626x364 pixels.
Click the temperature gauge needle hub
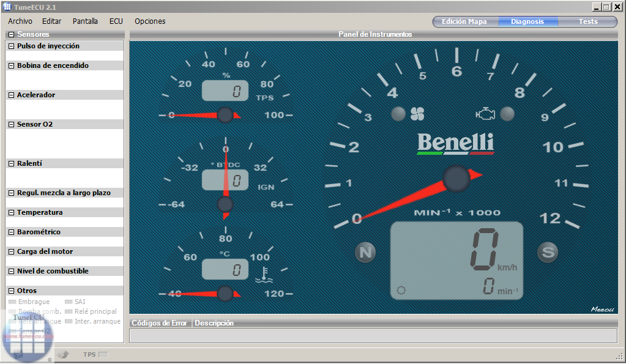coord(225,294)
